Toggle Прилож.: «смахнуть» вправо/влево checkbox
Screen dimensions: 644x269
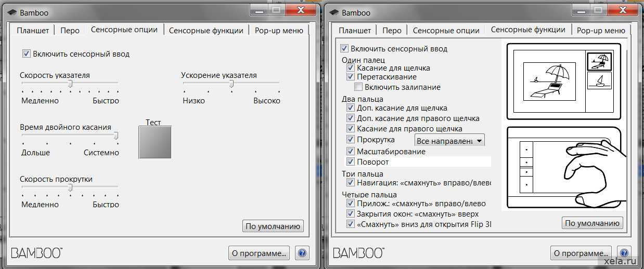tap(351, 203)
